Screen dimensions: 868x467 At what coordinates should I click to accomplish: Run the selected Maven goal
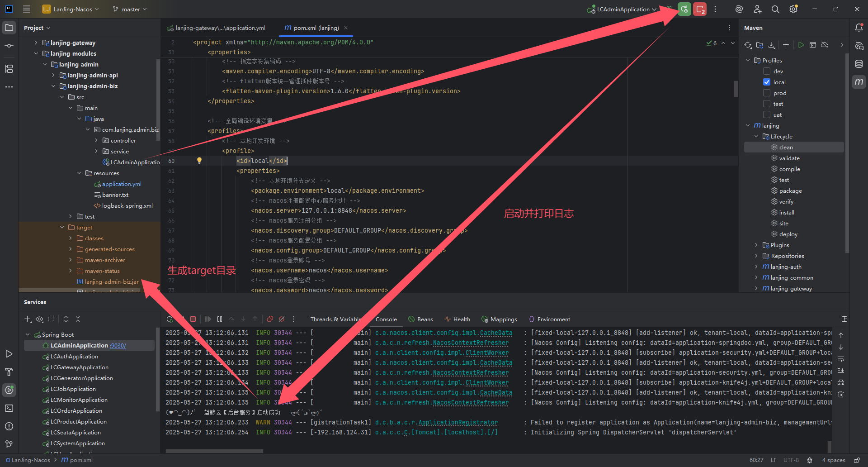(801, 45)
